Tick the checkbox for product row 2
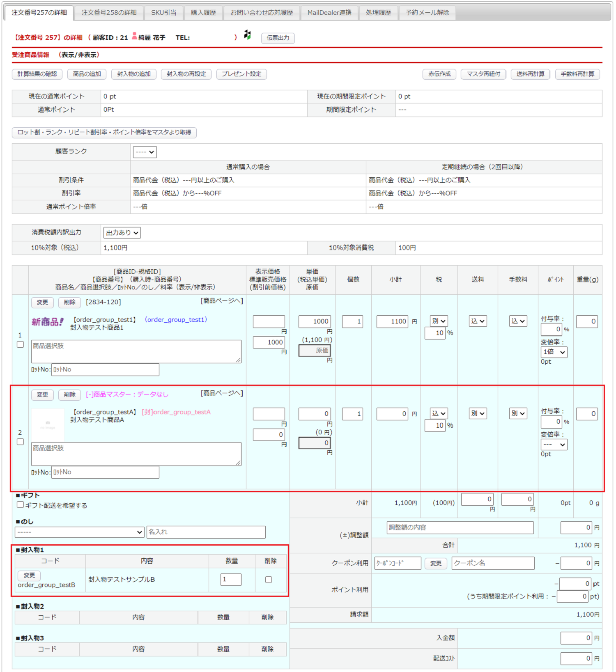The width and height of the screenshot is (616, 672). tap(20, 442)
